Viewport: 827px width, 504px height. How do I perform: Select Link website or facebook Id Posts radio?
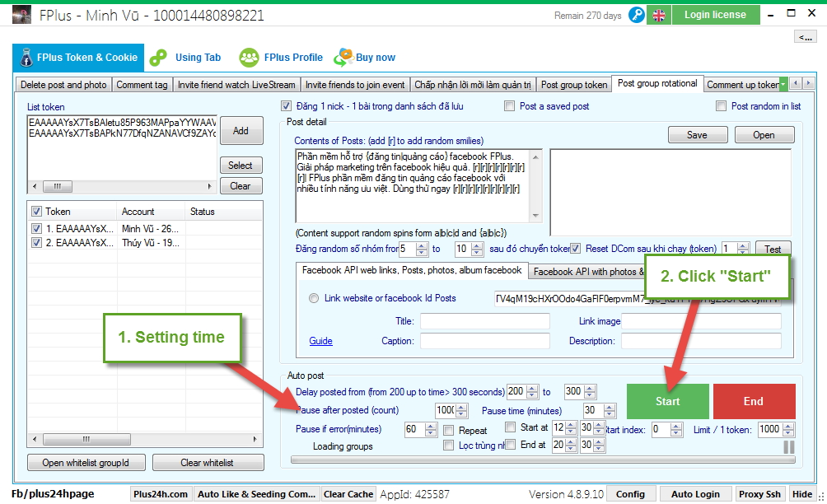click(x=314, y=298)
